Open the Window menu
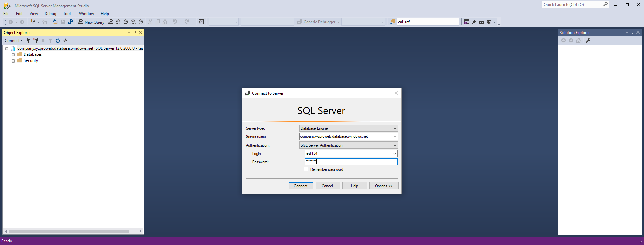The image size is (644, 245). (87, 14)
